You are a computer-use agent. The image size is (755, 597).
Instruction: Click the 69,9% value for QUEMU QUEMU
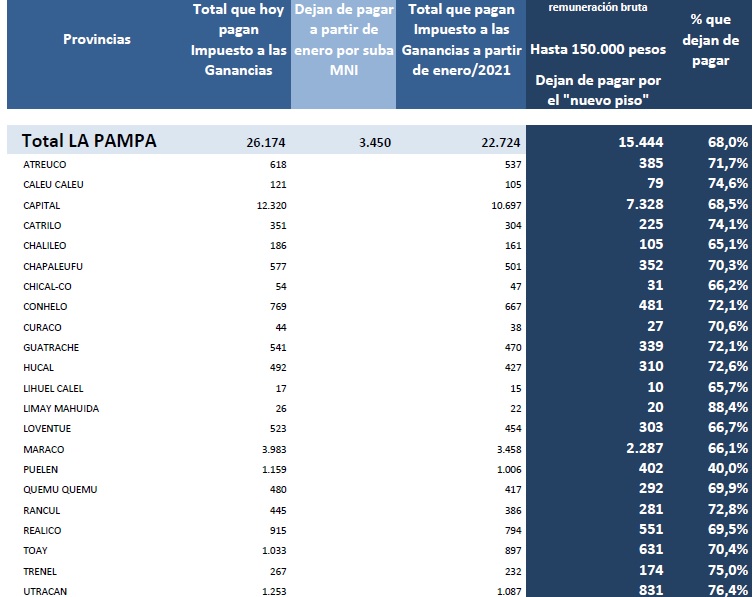728,488
